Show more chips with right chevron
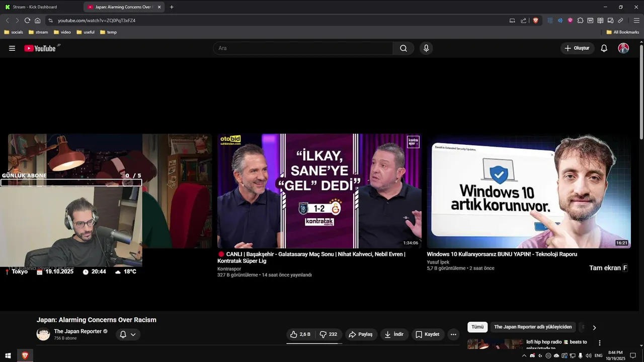This screenshot has height=362, width=644. coord(594,327)
